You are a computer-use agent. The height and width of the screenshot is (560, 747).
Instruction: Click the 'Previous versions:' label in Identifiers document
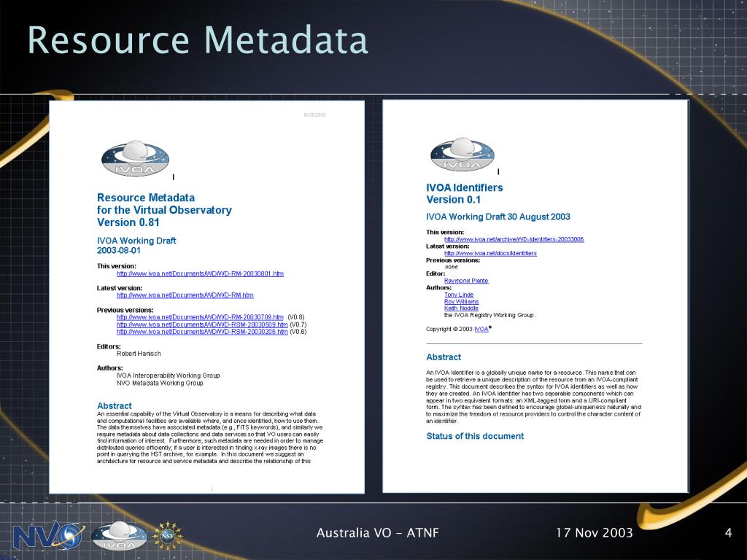[x=453, y=260]
